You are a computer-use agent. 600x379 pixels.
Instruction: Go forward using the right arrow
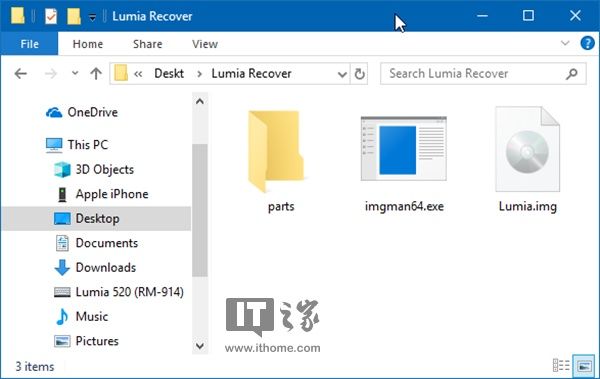[x=51, y=74]
